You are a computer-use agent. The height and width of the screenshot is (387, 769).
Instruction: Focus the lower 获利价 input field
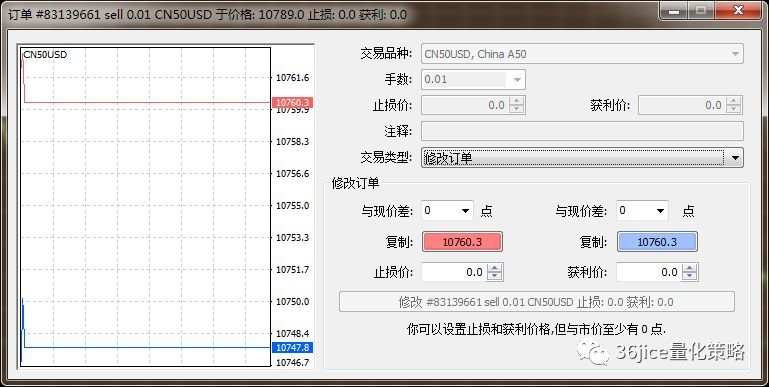[649, 272]
